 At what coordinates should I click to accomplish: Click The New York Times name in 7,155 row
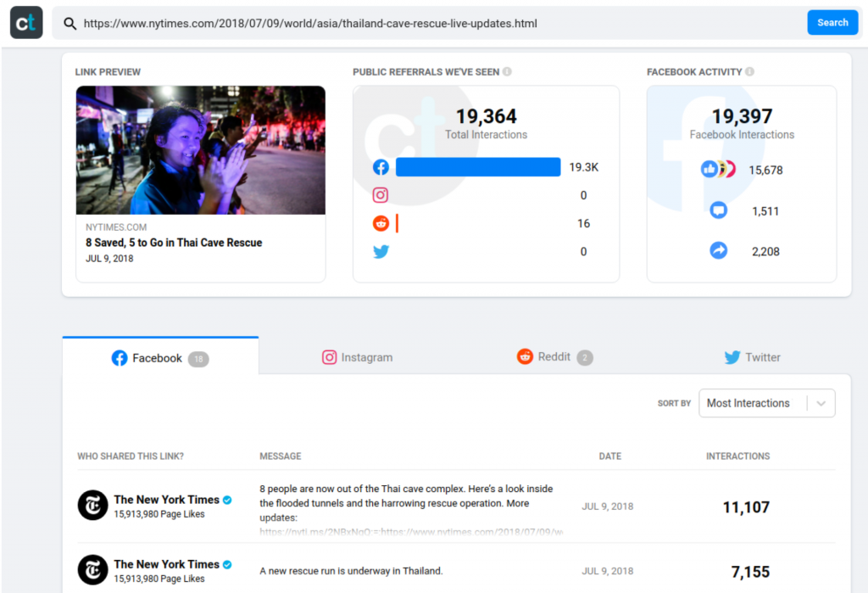pyautogui.click(x=167, y=564)
